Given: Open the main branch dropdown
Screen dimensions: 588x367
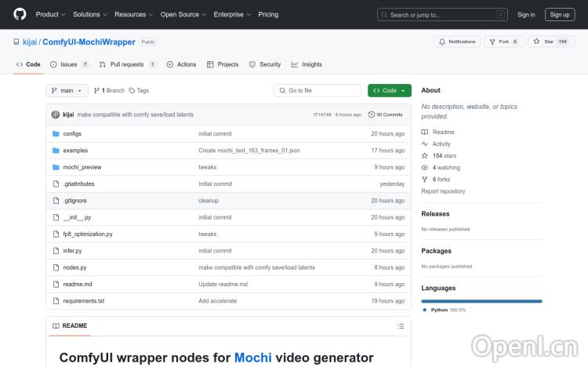Looking at the screenshot, I should 67,91.
